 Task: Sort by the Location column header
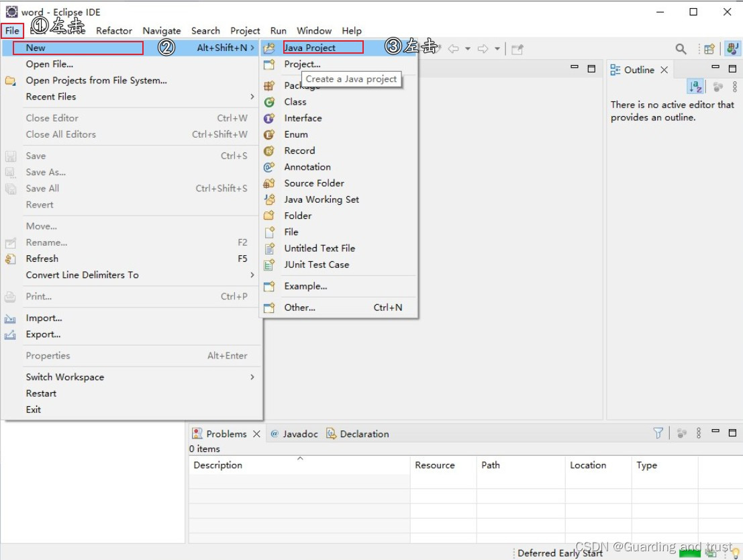(x=599, y=465)
